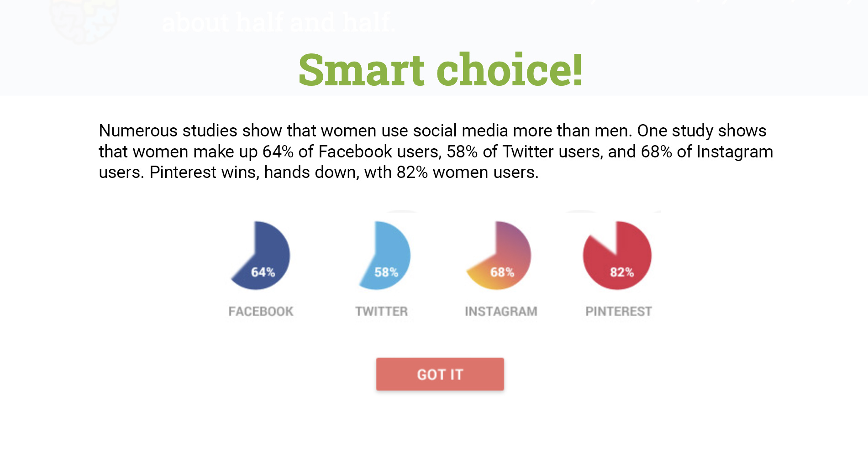Click the TWITTER label
868x449 pixels.
click(x=381, y=311)
